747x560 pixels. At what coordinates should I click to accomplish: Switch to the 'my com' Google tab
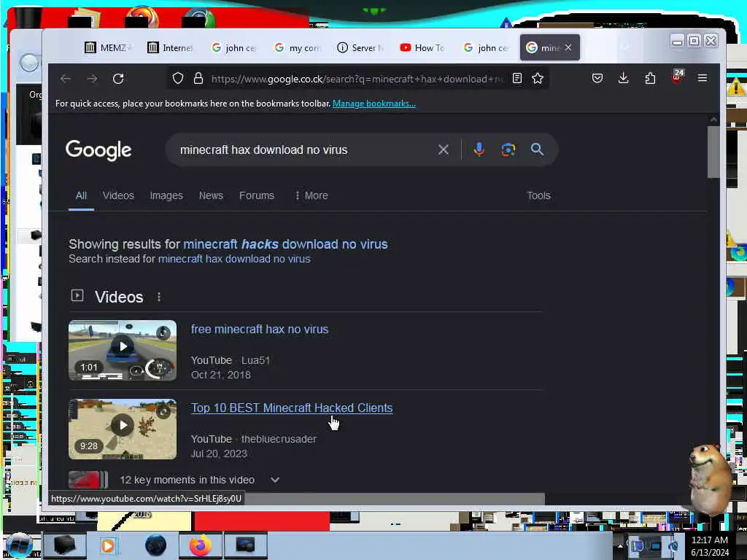coord(298,47)
